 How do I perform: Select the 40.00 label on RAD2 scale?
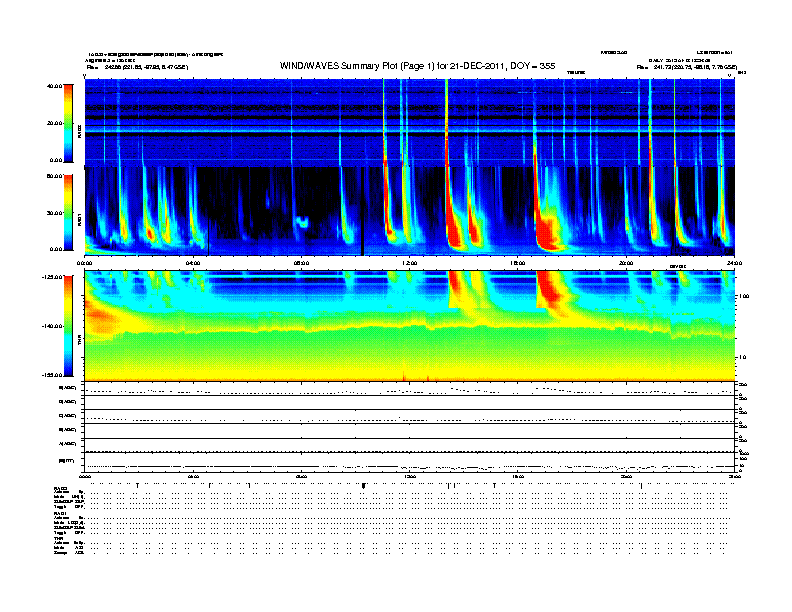pos(55,86)
